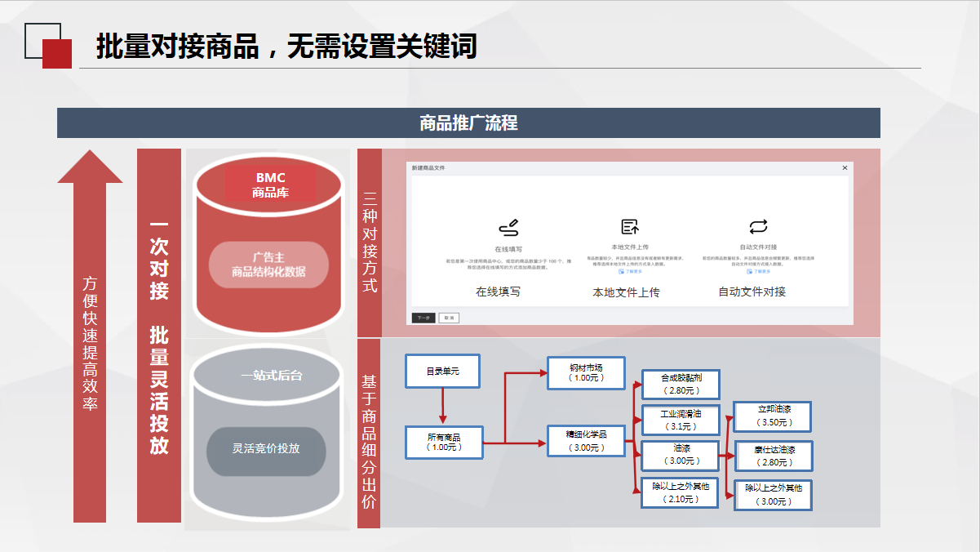Click the 三种对接方式 vertical label
This screenshot has height=552, width=980.
369,243
